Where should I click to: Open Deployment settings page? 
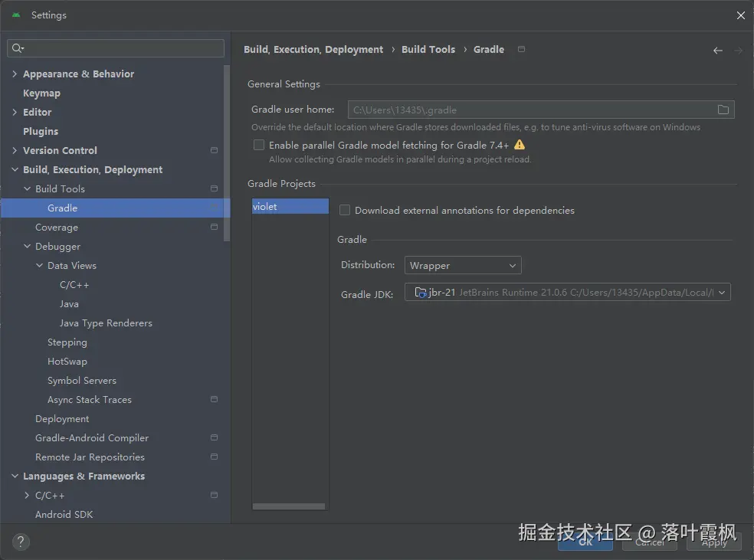tap(62, 419)
